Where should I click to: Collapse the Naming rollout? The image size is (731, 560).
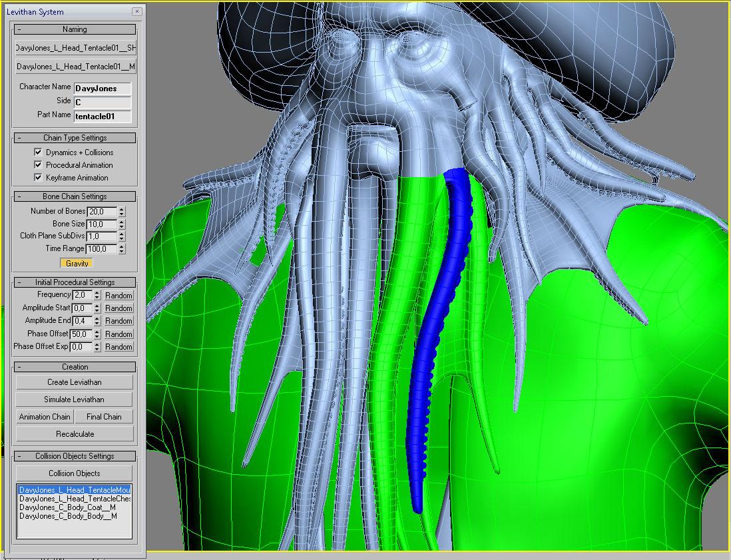[75, 29]
